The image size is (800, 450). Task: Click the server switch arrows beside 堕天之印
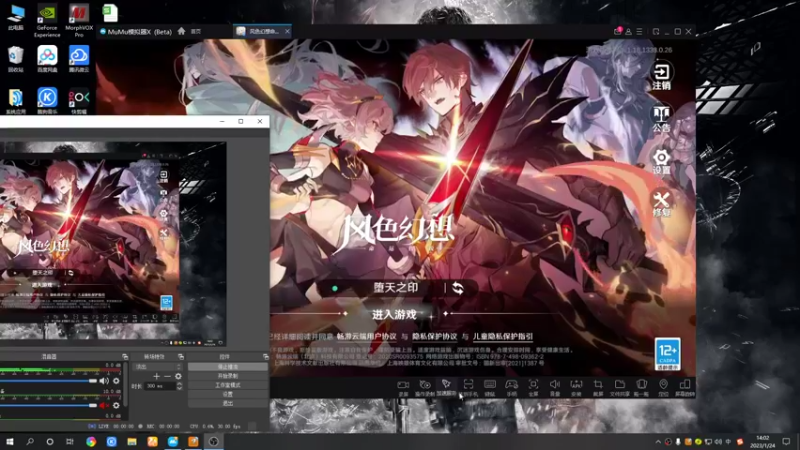coord(458,288)
